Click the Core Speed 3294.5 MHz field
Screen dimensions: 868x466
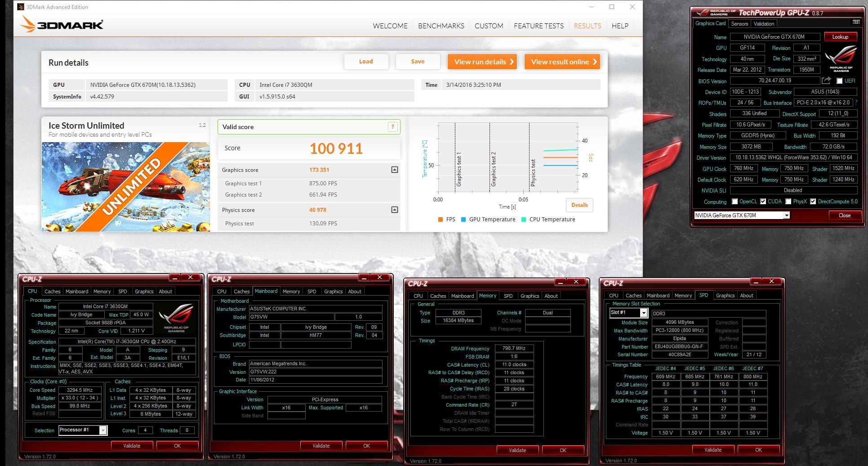(80, 390)
